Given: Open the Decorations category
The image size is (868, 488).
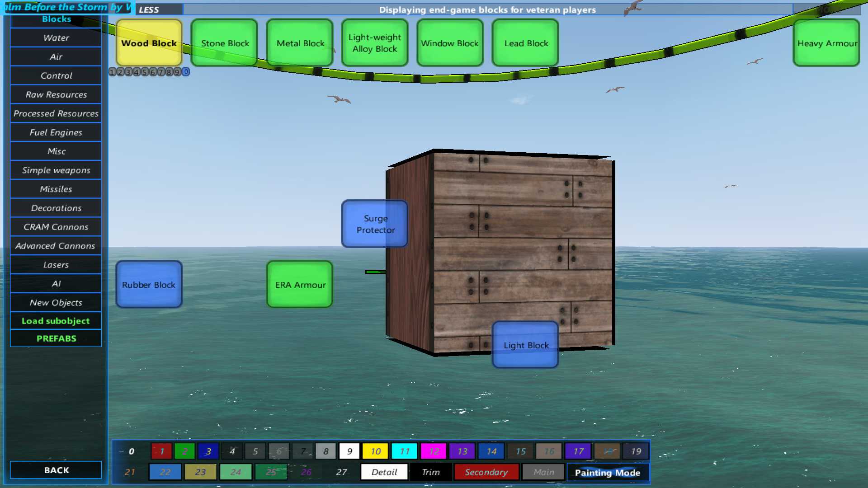Looking at the screenshot, I should pos(56,208).
